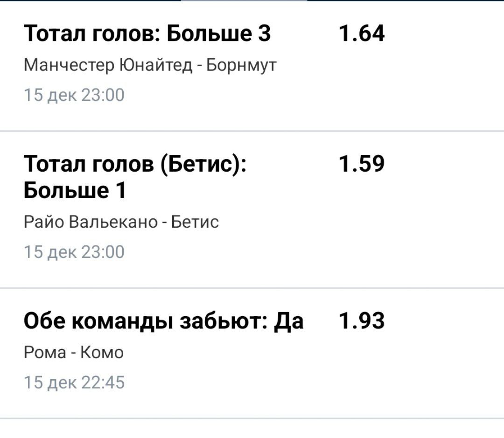Open the Манчестер Юнайтед team name
The width and height of the screenshot is (504, 438).
(x=108, y=65)
